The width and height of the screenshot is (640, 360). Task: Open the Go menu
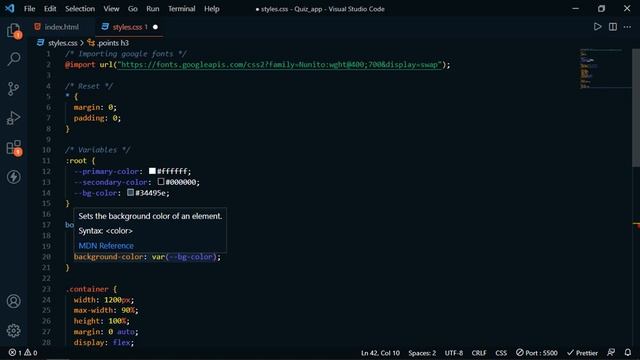133,9
